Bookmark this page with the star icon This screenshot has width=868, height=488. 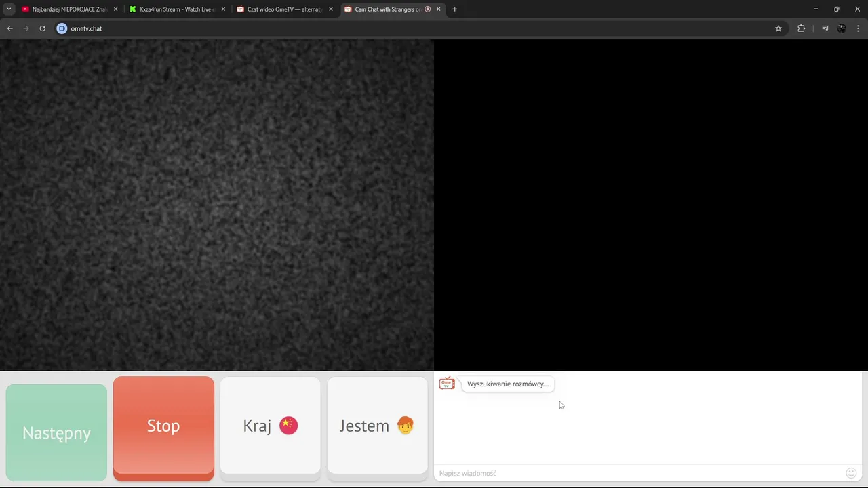coord(778,28)
